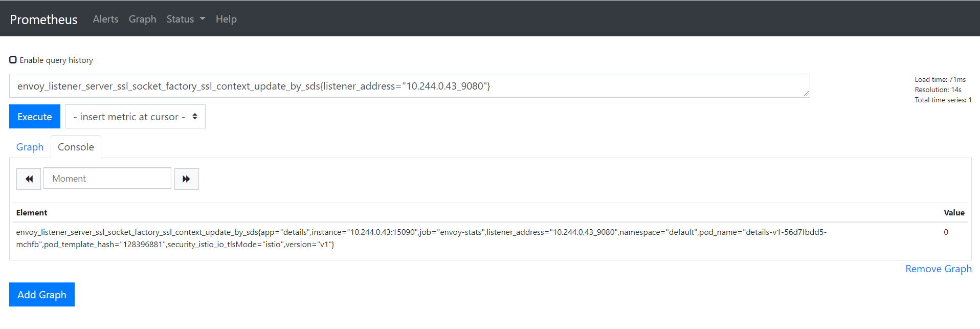Enable the query history checkbox
This screenshot has height=329, width=980.
point(13,60)
